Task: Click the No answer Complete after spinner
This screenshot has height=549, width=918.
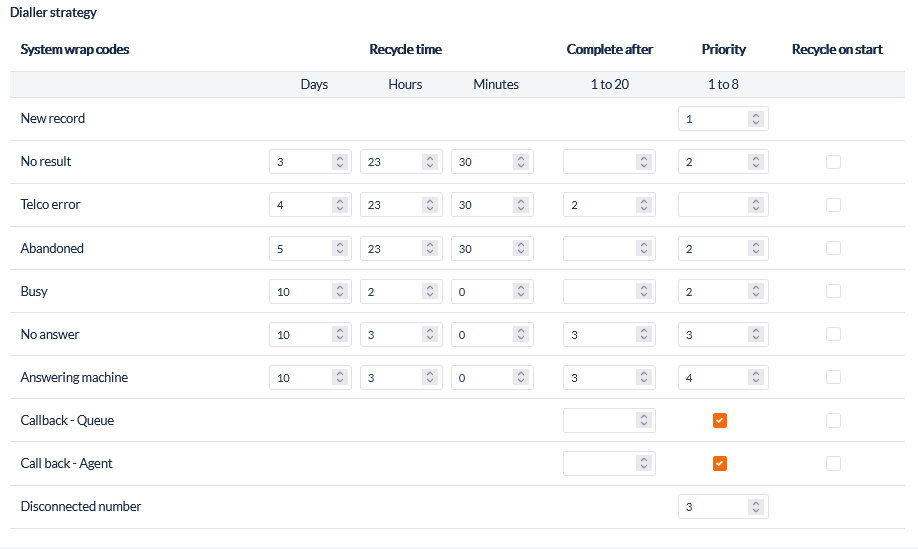Action: [x=643, y=335]
